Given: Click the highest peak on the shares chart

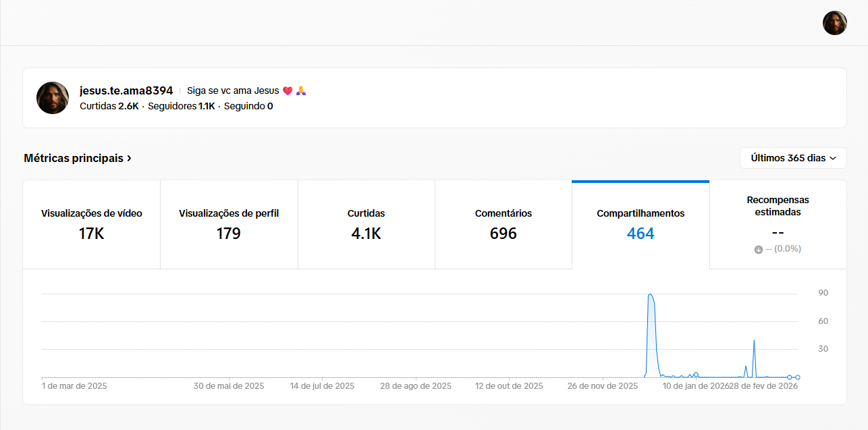Looking at the screenshot, I should coord(650,294).
